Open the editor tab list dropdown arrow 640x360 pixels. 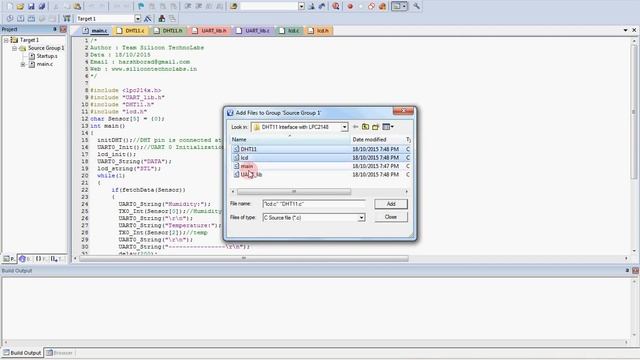(625, 30)
